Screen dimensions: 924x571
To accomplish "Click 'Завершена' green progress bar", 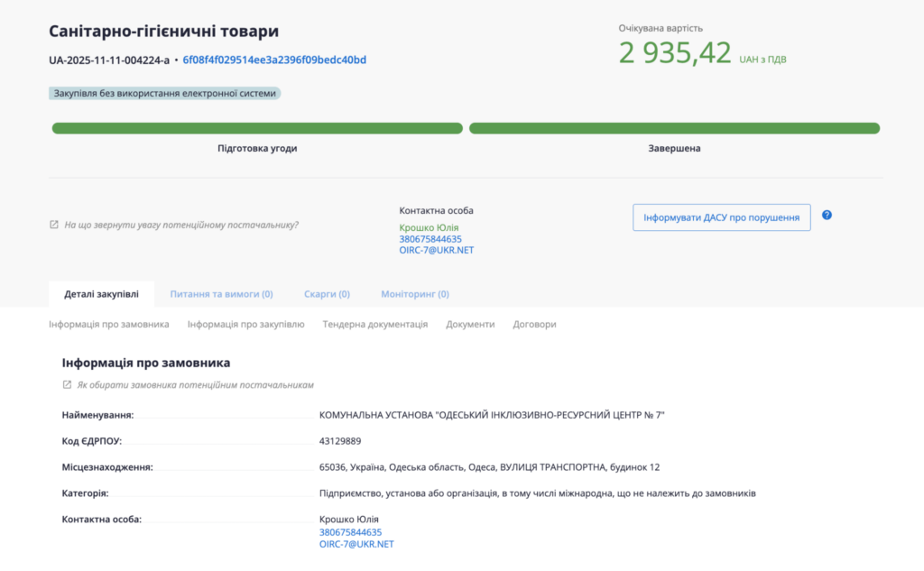I will (674, 128).
